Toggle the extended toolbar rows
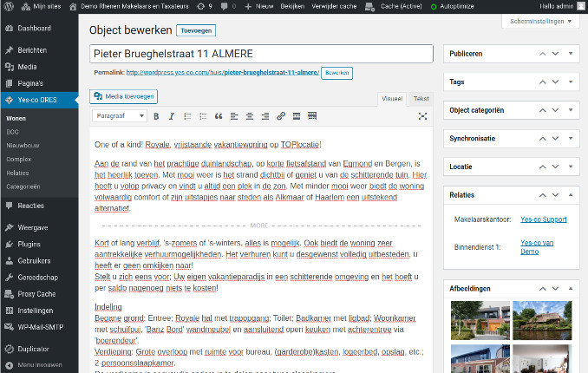This screenshot has height=373, width=588. [312, 116]
